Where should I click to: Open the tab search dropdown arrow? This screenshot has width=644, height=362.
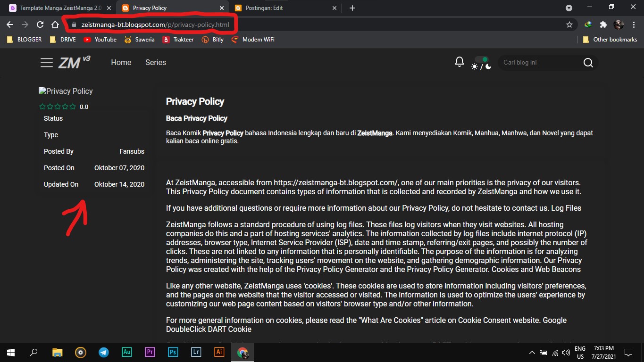569,8
